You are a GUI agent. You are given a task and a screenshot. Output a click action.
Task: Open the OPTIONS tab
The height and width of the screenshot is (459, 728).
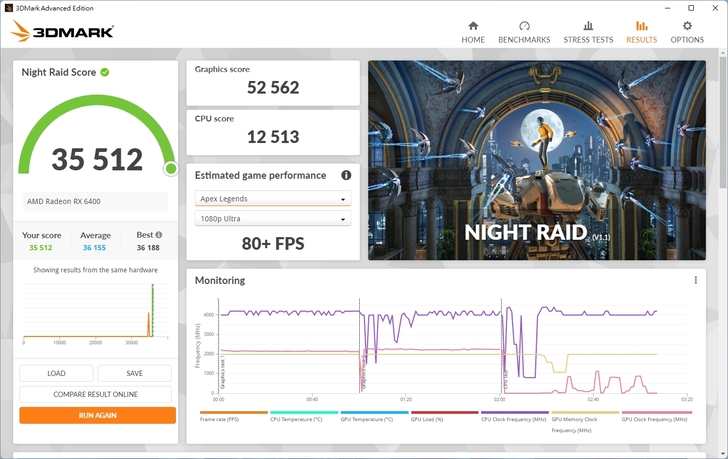(x=687, y=32)
